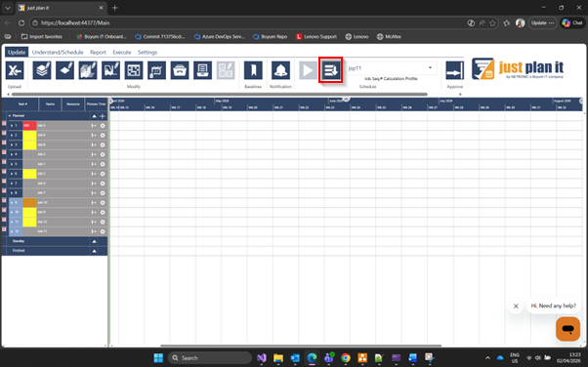Open the Settings tab
The height and width of the screenshot is (367, 588).
[147, 52]
